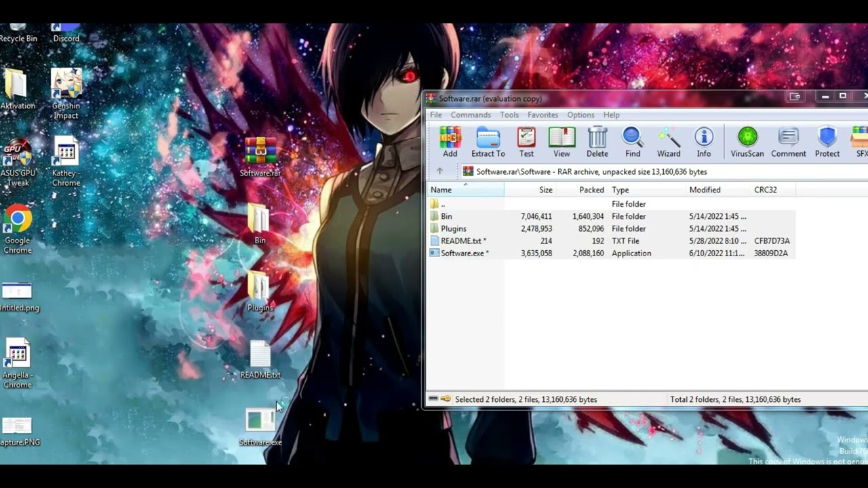Select the Aktivation folder icon
The width and height of the screenshot is (868, 488).
[17, 89]
